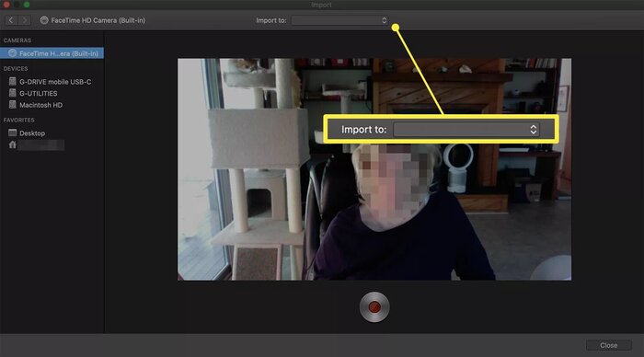The image size is (644, 357).
Task: Select the G-UTILITIES drive icon
Action: click(13, 93)
